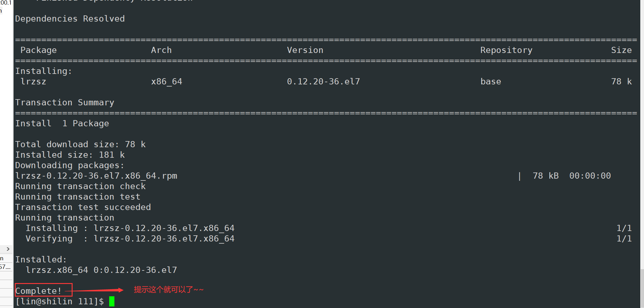
Task: Click the lrzsz rpm filename line
Action: point(96,176)
